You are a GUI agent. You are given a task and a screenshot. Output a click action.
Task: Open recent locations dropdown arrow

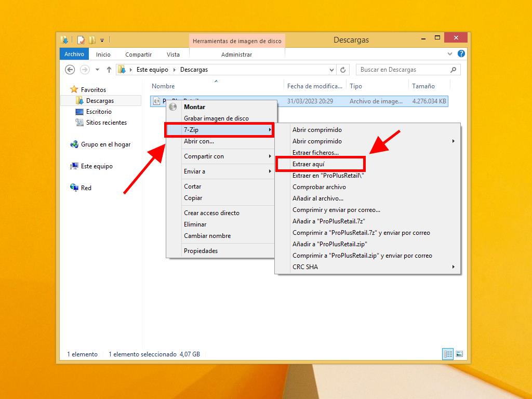point(97,70)
